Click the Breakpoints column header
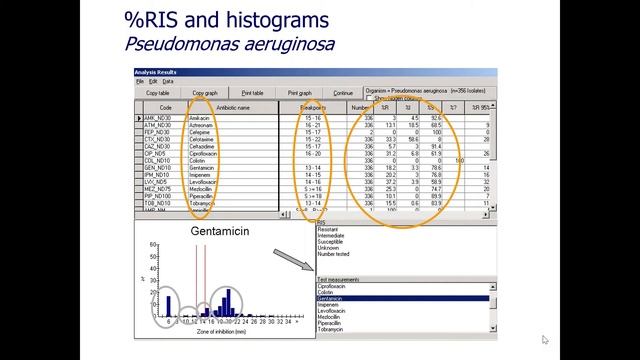640x360 pixels. point(313,108)
